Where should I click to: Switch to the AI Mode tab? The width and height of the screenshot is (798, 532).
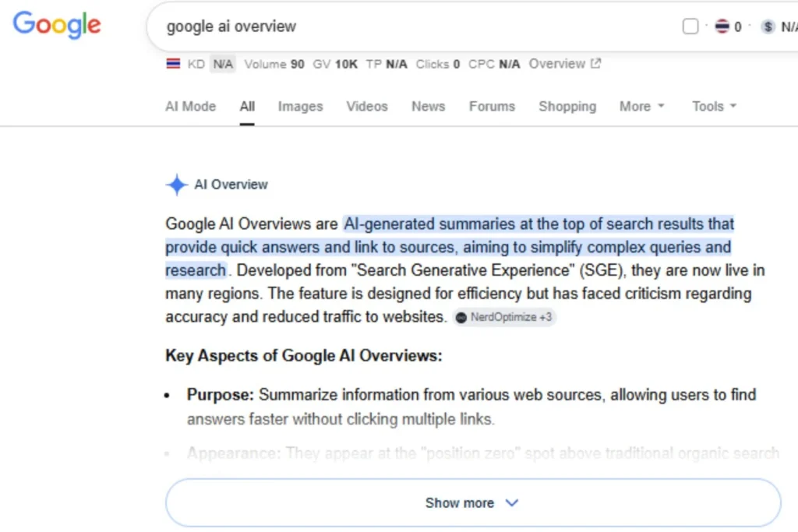pos(190,106)
